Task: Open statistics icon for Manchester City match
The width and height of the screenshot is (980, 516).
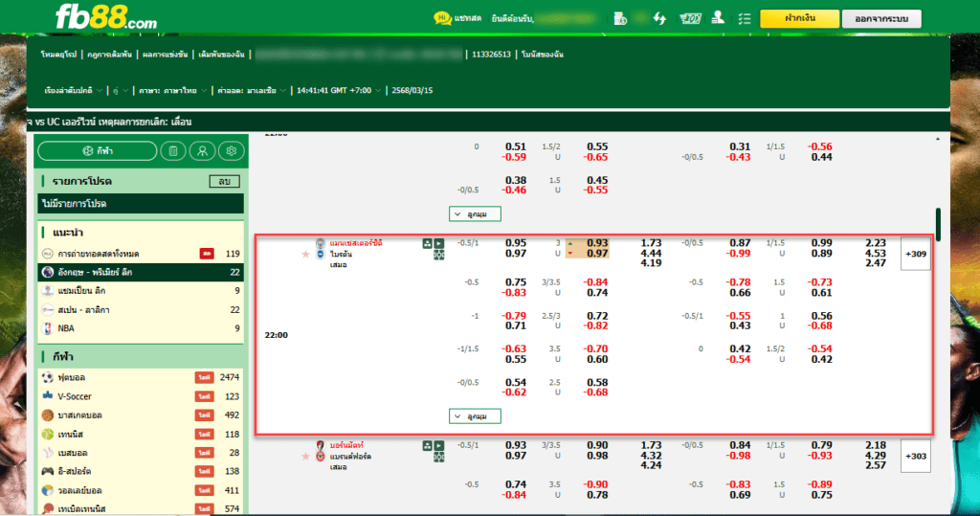Action: pyautogui.click(x=428, y=243)
